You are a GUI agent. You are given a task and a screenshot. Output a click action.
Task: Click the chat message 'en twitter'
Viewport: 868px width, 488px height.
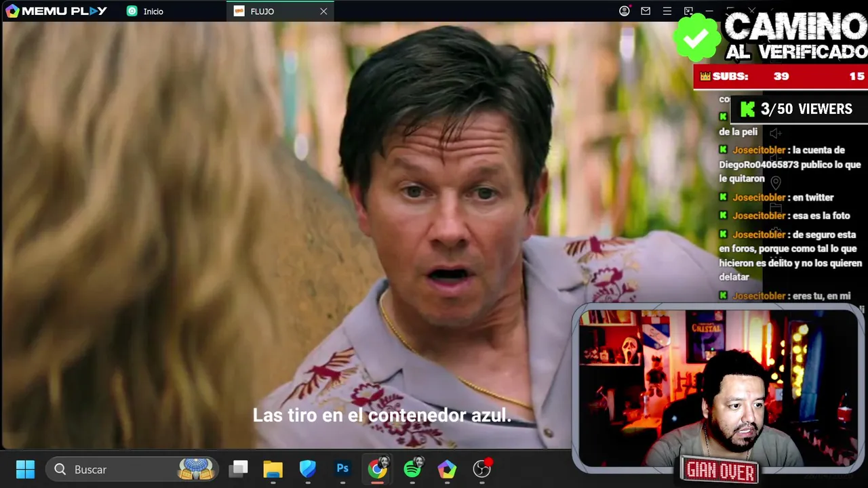click(x=813, y=197)
